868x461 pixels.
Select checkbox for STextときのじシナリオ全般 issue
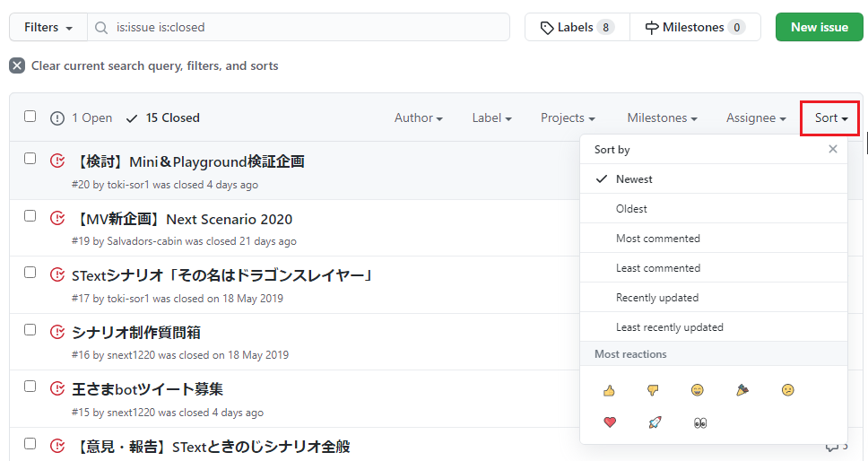tap(30, 444)
